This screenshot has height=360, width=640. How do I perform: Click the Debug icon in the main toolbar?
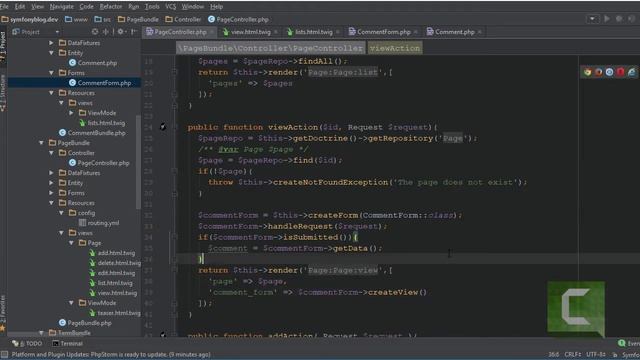click(619, 19)
